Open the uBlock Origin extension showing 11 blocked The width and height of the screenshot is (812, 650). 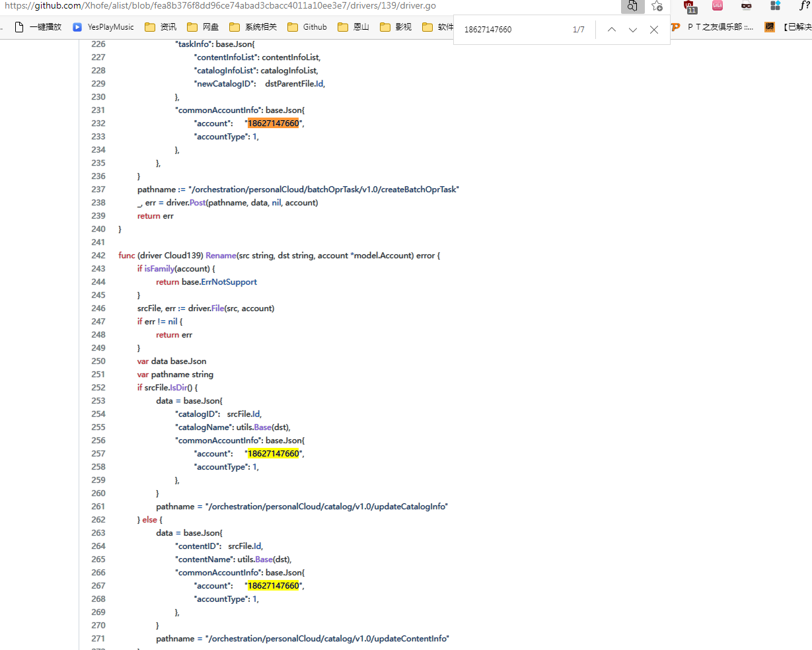click(690, 7)
